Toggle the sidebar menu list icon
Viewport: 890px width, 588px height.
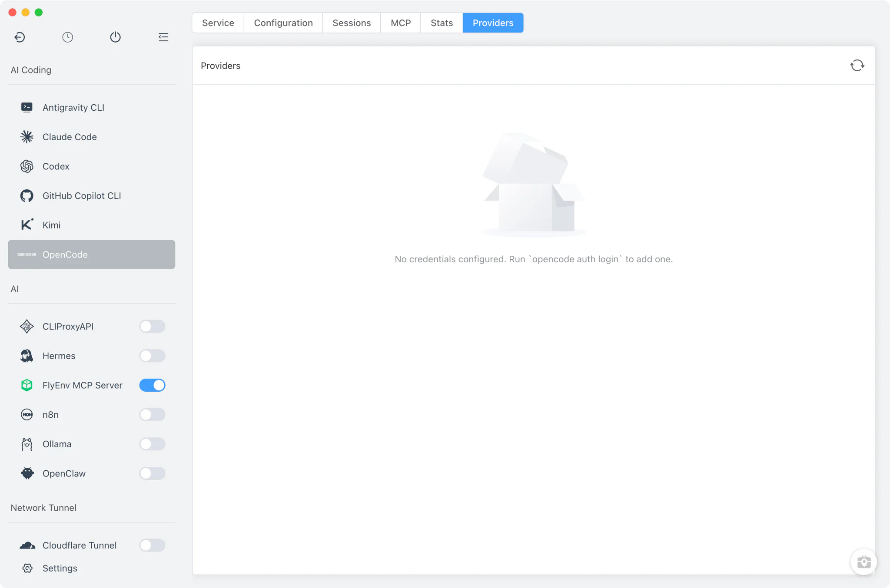tap(163, 37)
